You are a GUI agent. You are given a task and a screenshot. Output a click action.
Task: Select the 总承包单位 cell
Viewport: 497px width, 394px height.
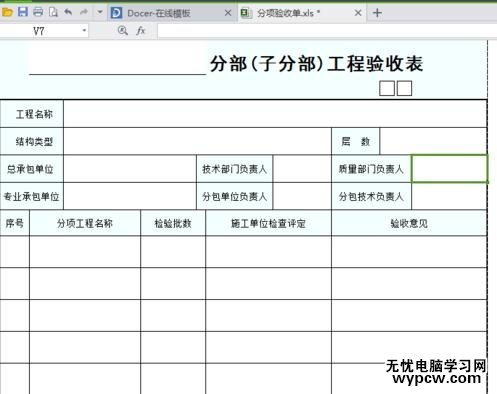pyautogui.click(x=32, y=169)
